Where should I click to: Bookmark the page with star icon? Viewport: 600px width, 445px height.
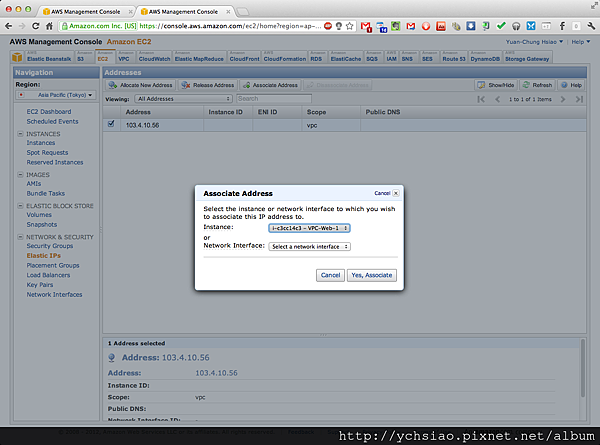349,26
